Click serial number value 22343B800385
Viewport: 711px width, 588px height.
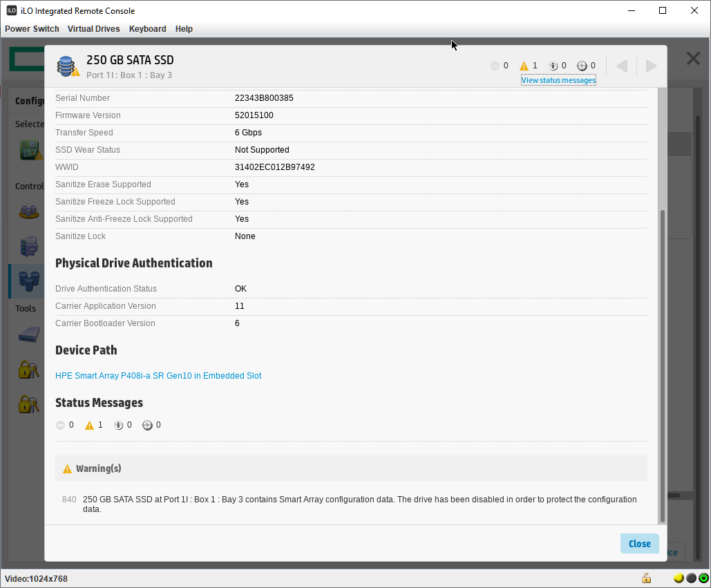[264, 98]
